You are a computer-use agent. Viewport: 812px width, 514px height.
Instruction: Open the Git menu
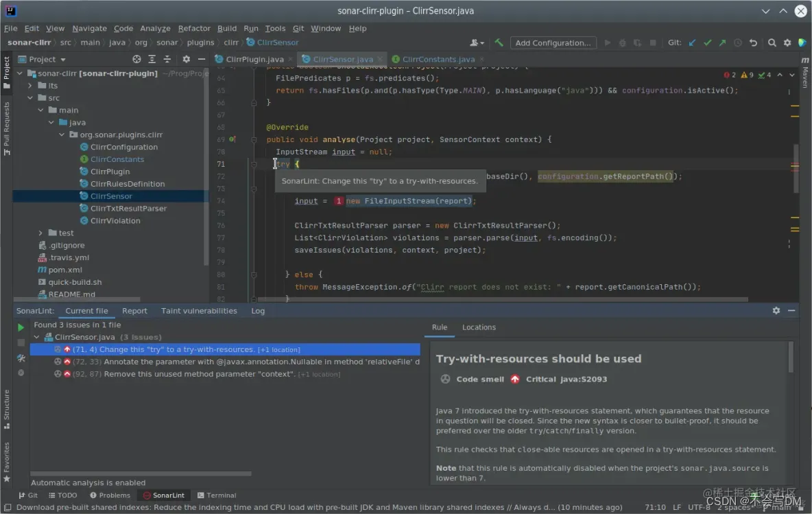point(298,29)
